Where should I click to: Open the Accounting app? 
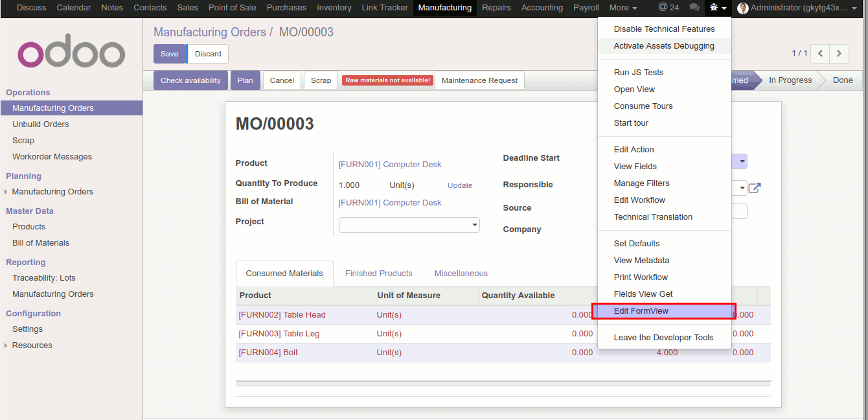(x=542, y=8)
